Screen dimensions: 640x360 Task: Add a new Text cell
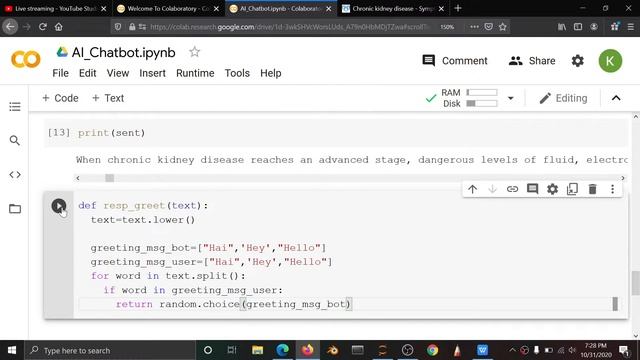coord(108,98)
